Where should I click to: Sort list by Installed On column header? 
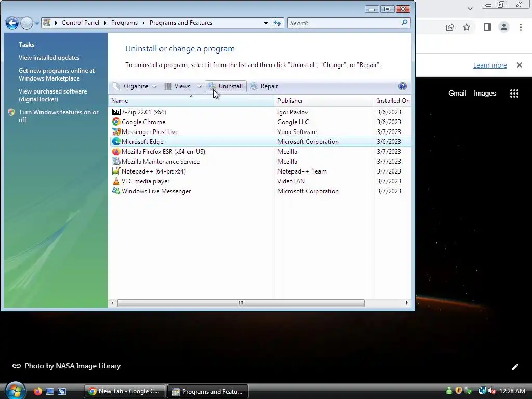(x=393, y=101)
